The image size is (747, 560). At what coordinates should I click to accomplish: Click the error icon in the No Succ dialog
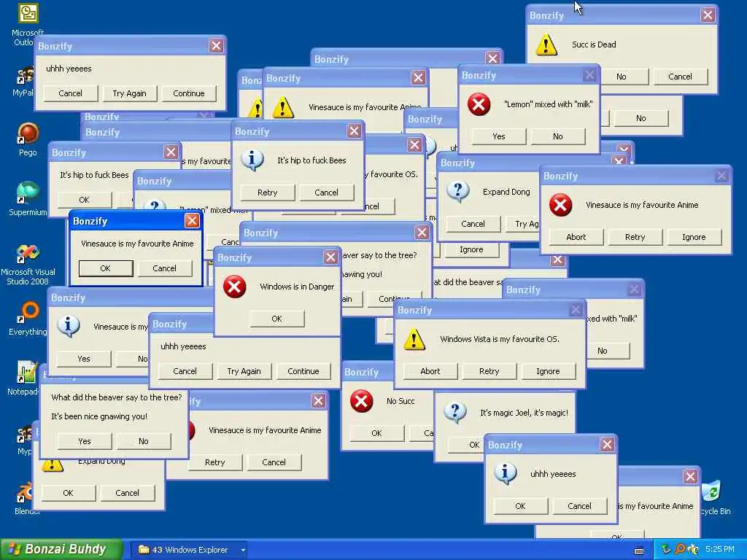pos(361,401)
